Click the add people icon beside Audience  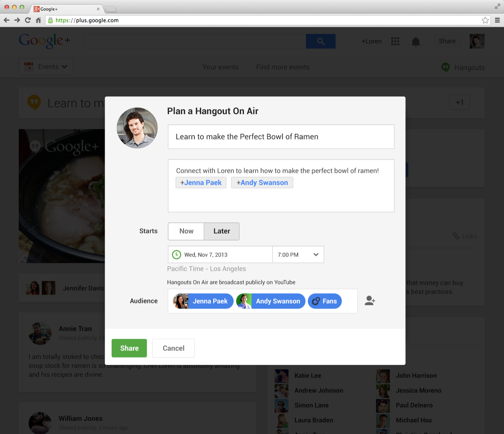coord(370,301)
